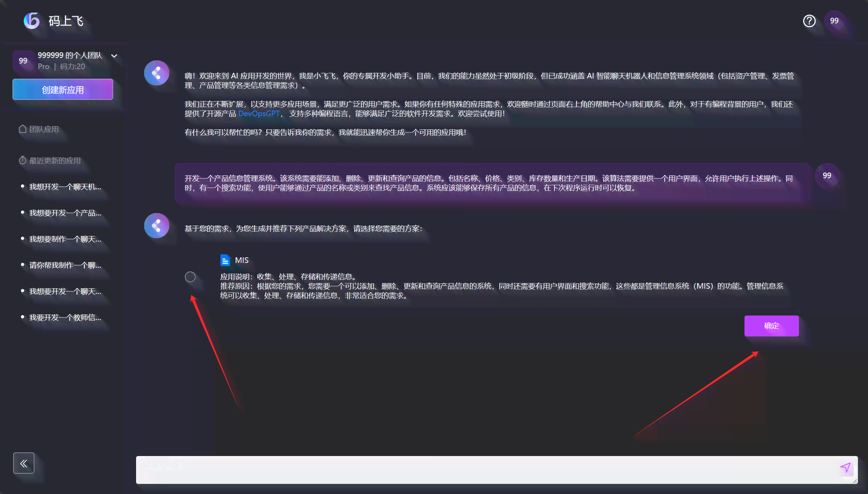Click the 创建新应用 button
The image size is (868, 494).
point(63,89)
